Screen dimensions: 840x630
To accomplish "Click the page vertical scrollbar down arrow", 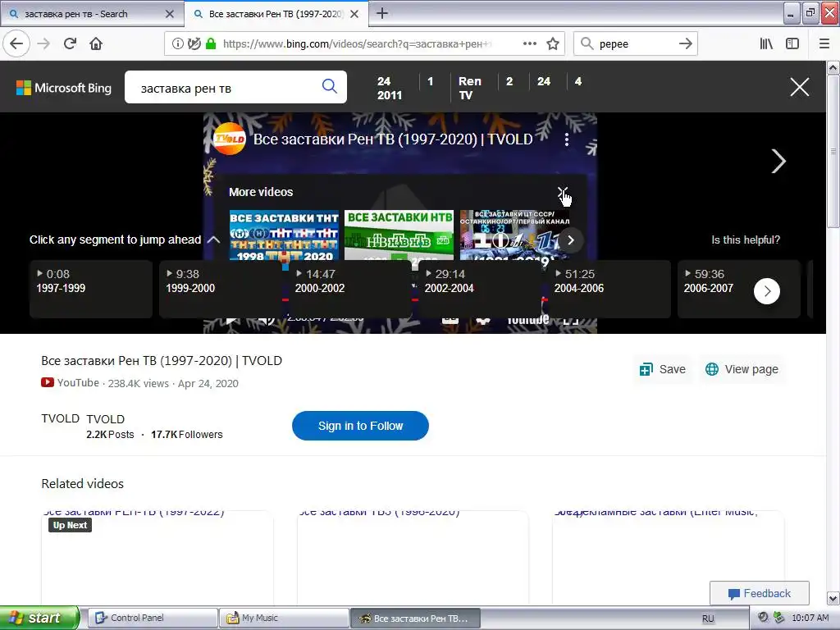I will click(x=833, y=598).
